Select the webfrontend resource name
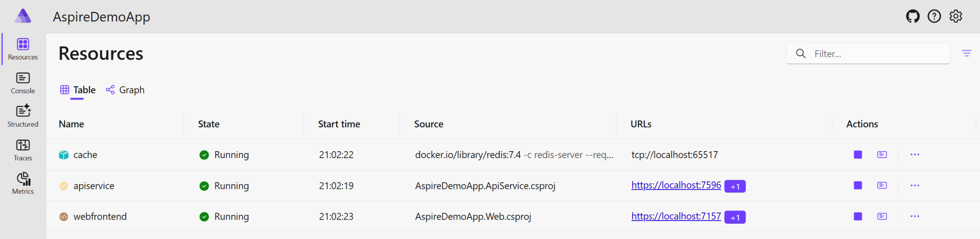 [x=100, y=217]
